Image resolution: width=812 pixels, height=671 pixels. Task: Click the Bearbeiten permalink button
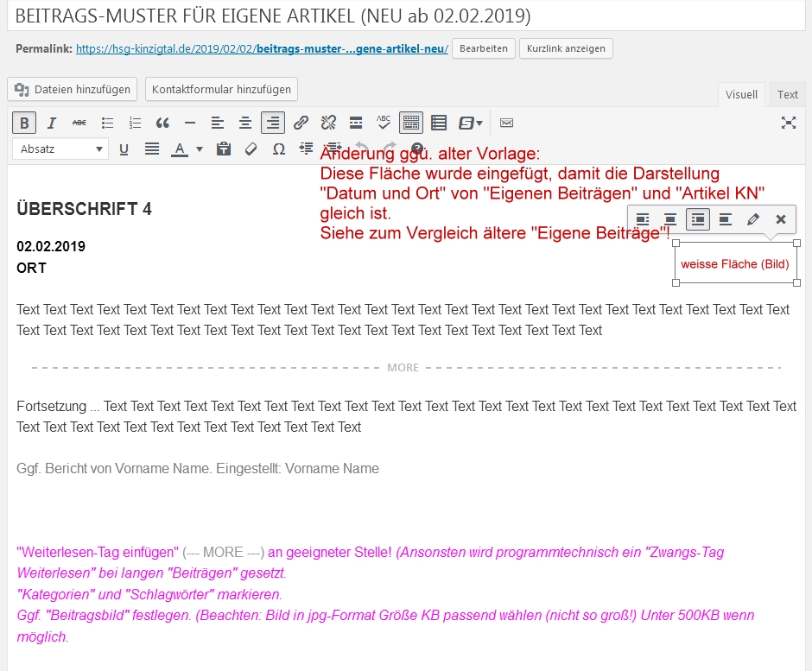click(x=483, y=48)
